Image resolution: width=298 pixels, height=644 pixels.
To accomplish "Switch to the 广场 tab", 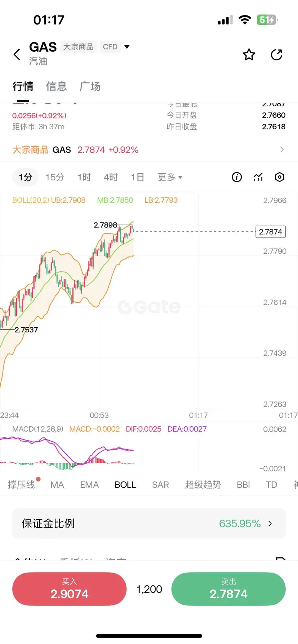I will [90, 86].
